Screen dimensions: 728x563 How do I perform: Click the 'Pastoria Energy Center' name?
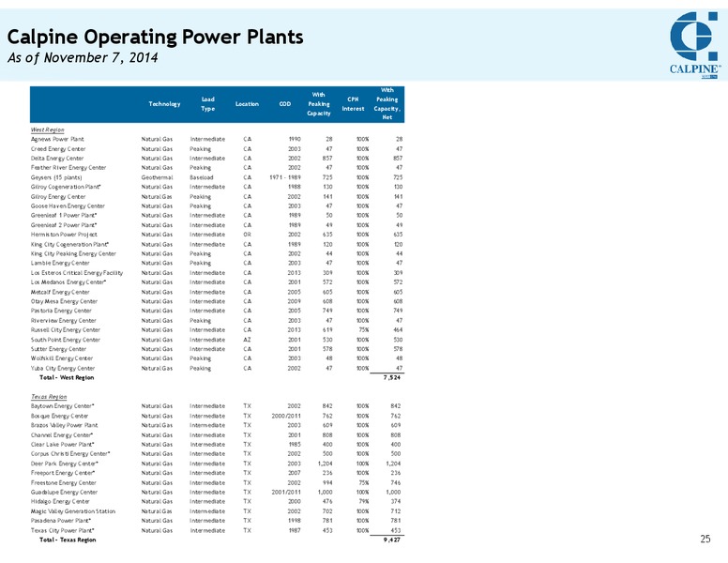coord(61,311)
